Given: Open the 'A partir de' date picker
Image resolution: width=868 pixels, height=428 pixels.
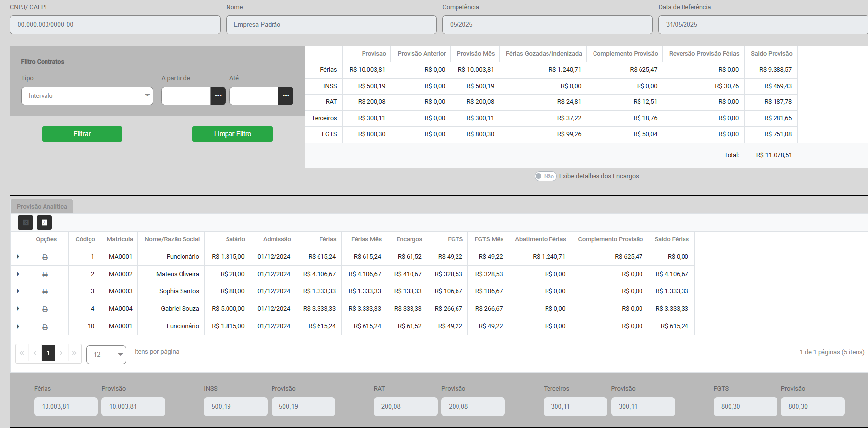Looking at the screenshot, I should (x=218, y=96).
